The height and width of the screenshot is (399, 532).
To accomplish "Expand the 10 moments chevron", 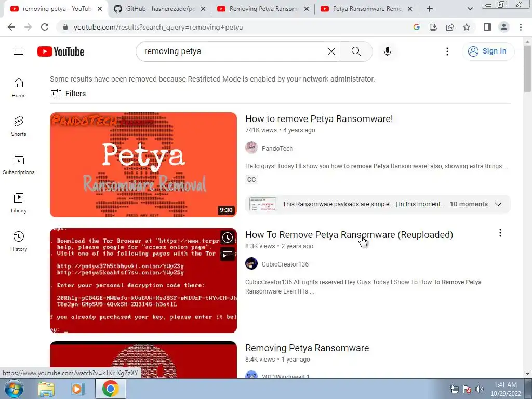I will 498,204.
